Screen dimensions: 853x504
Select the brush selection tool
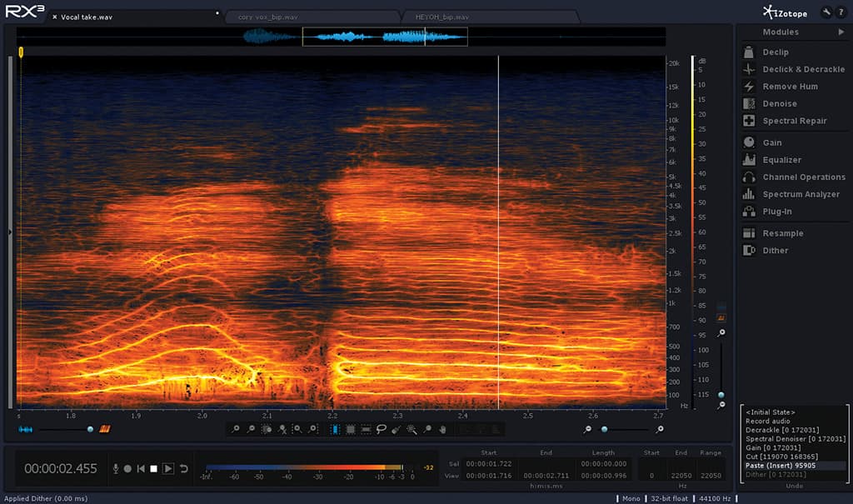click(x=397, y=429)
